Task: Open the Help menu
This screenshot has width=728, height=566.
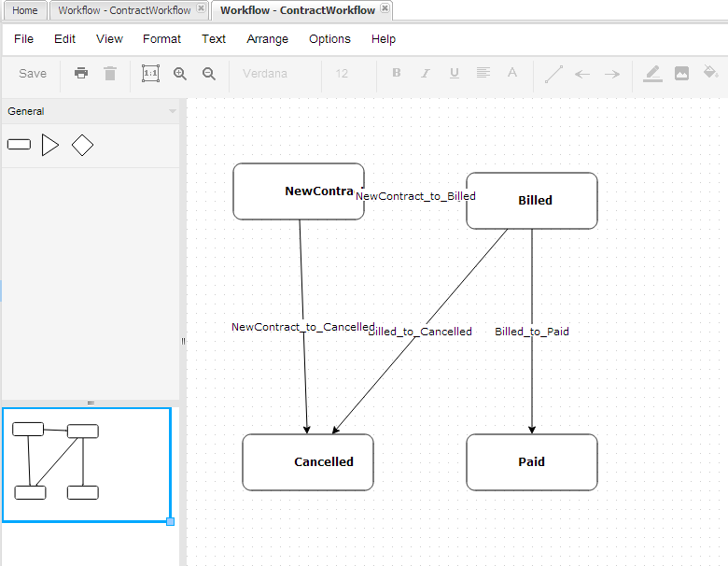Action: tap(384, 39)
